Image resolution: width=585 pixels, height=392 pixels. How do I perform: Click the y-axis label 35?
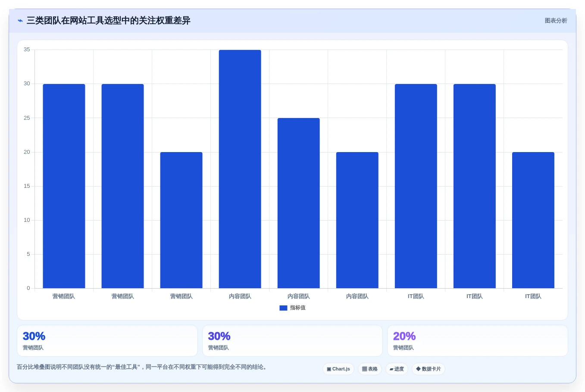tap(27, 50)
